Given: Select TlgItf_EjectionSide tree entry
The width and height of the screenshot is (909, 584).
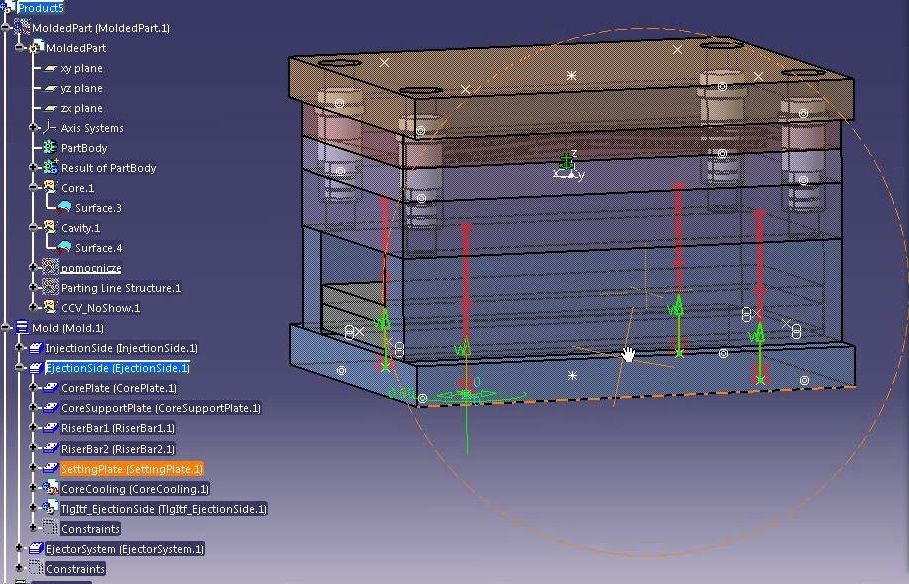Looking at the screenshot, I should click(x=163, y=509).
